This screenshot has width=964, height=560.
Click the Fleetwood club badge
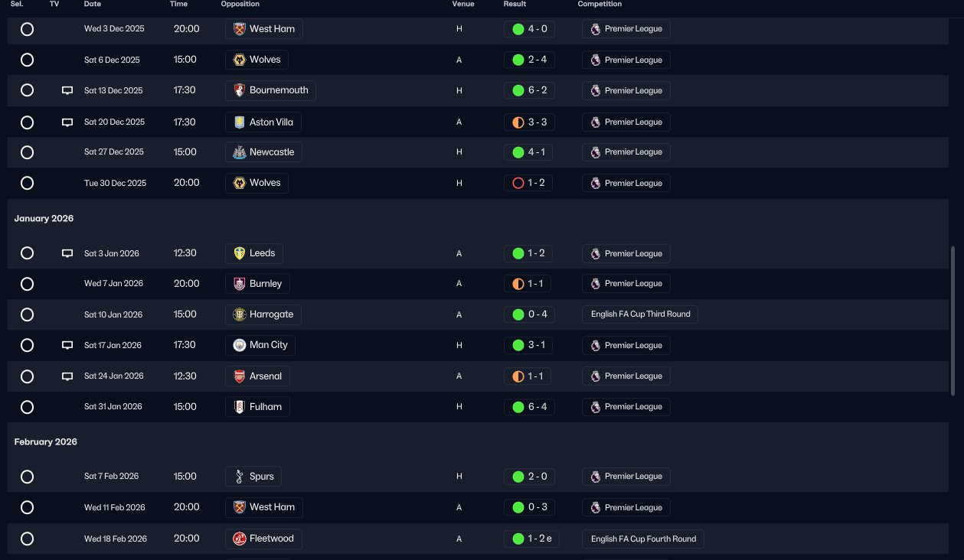point(239,539)
